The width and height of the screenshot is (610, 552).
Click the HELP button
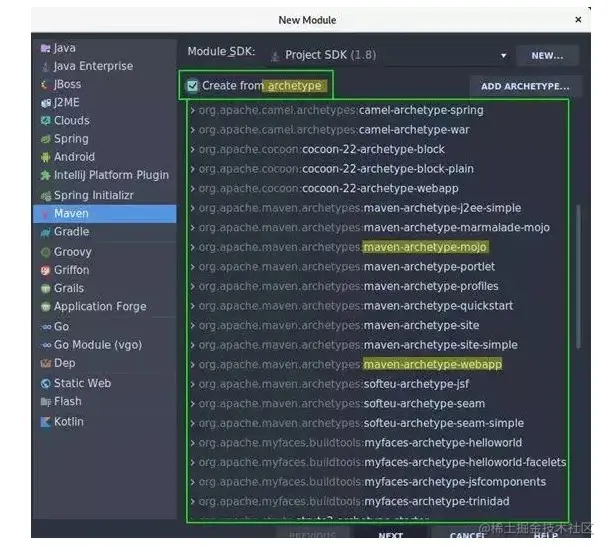point(545,535)
